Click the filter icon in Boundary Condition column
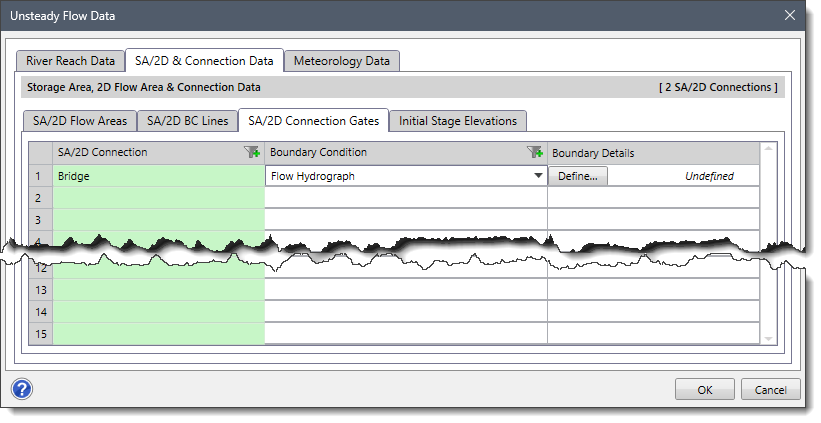This screenshot has height=423, width=821. pos(534,153)
